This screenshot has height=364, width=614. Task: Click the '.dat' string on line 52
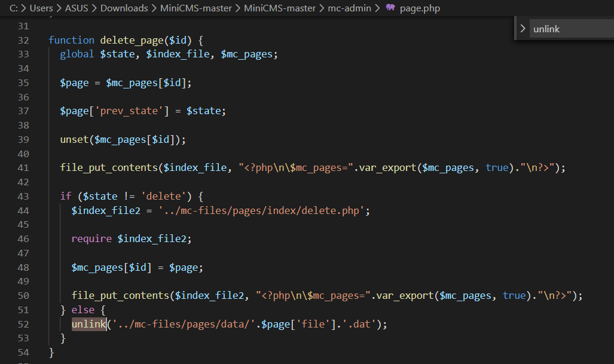[359, 325]
